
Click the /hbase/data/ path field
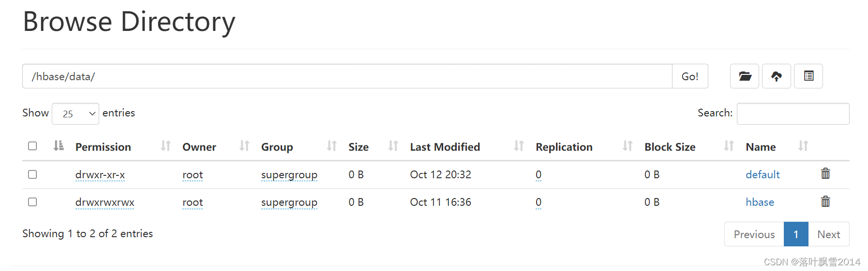click(x=347, y=76)
